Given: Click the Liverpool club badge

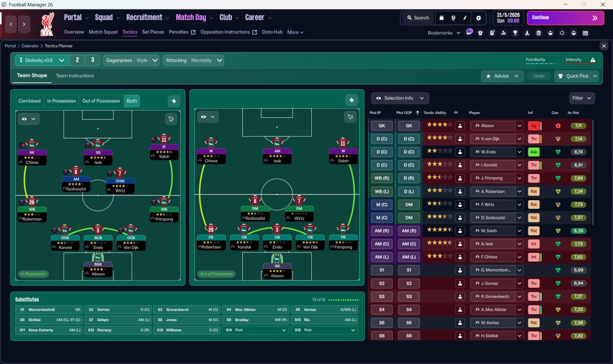Looking at the screenshot, I should (x=48, y=24).
